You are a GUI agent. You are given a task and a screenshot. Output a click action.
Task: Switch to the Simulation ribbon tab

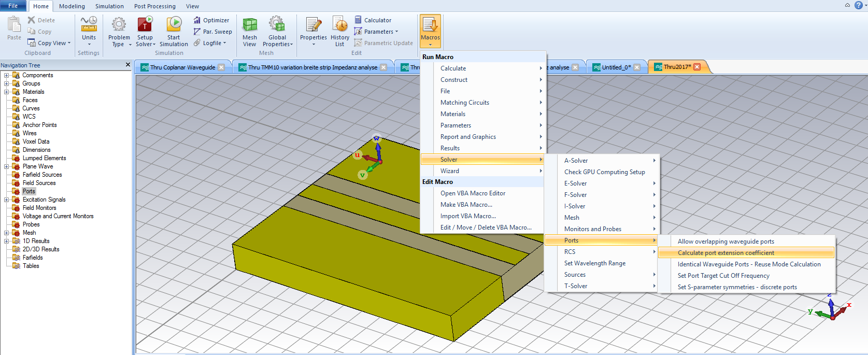pyautogui.click(x=109, y=6)
